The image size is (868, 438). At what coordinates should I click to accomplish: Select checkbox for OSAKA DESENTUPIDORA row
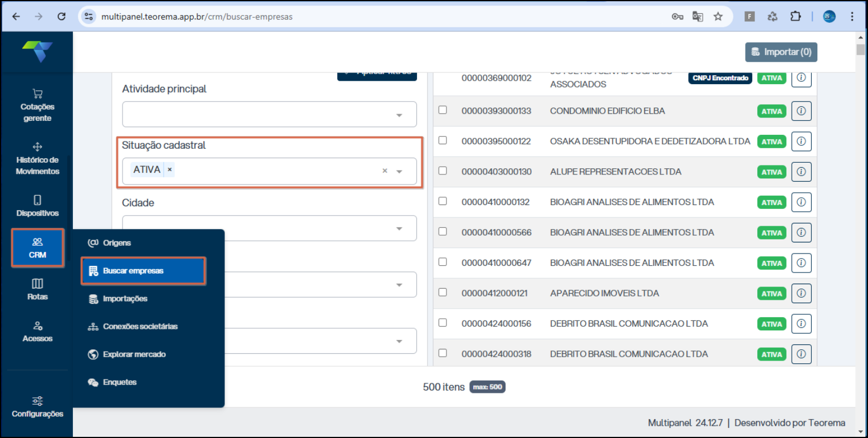click(443, 140)
